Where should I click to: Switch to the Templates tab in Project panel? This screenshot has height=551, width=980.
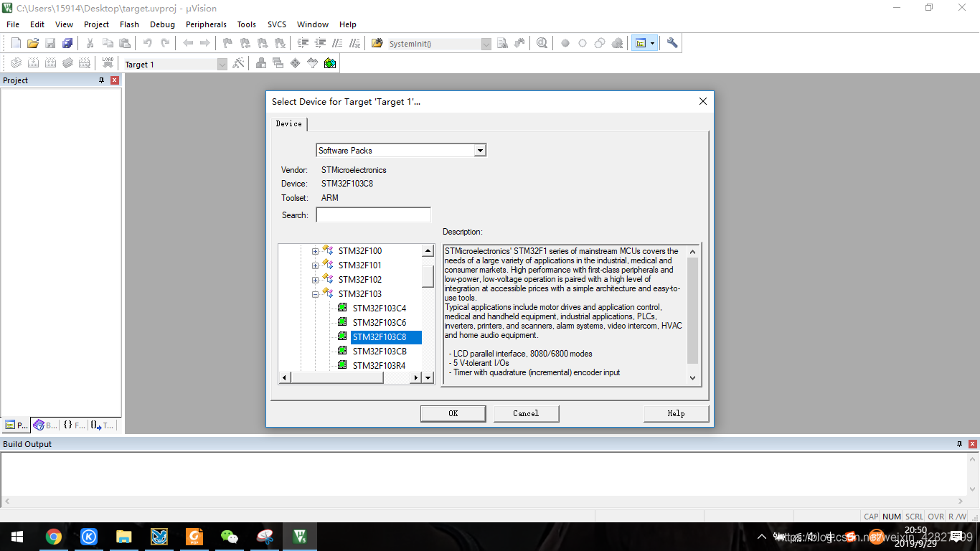[x=102, y=425]
